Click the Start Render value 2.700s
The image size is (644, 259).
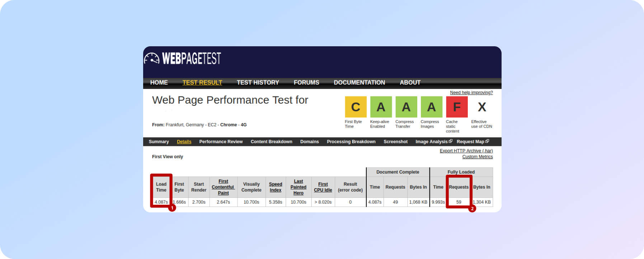point(199,202)
